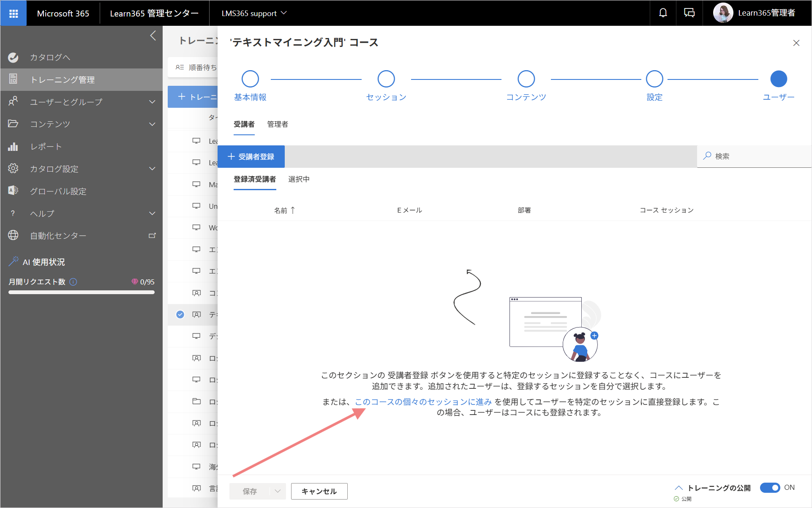812x508 pixels.
Task: Open the feedback chat icon in header
Action: click(689, 13)
